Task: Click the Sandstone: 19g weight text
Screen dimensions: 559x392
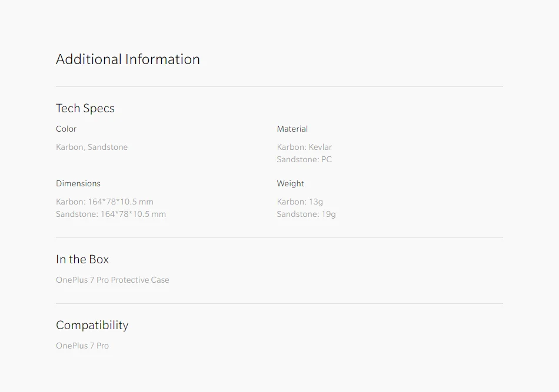Action: pyautogui.click(x=306, y=215)
